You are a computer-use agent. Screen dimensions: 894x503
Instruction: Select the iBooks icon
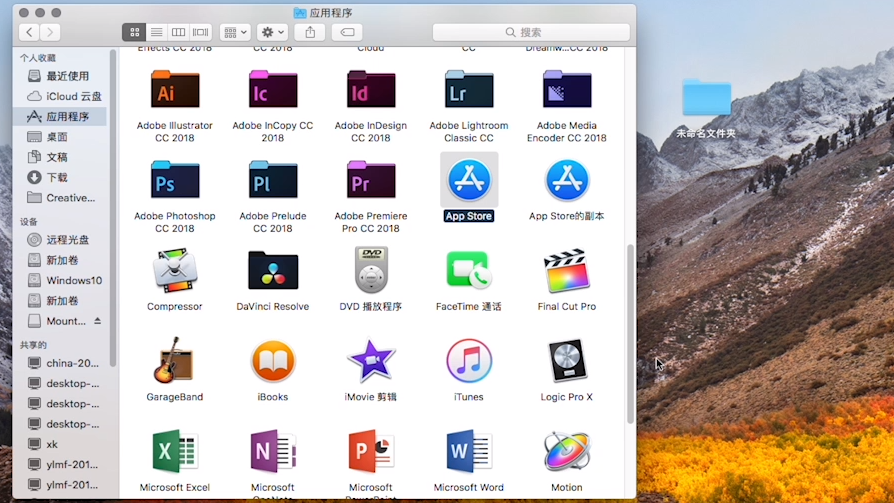tap(273, 361)
